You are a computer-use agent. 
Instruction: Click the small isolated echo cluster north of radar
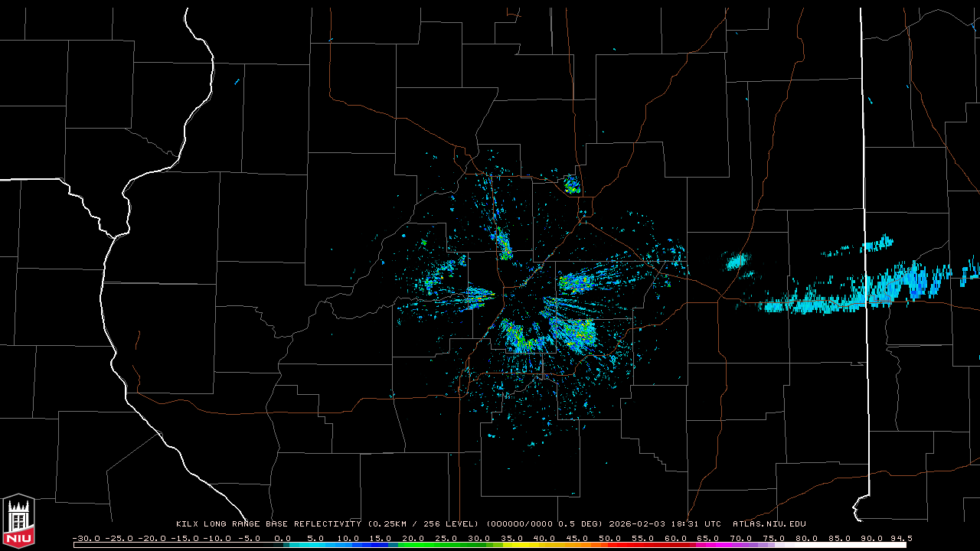571,184
